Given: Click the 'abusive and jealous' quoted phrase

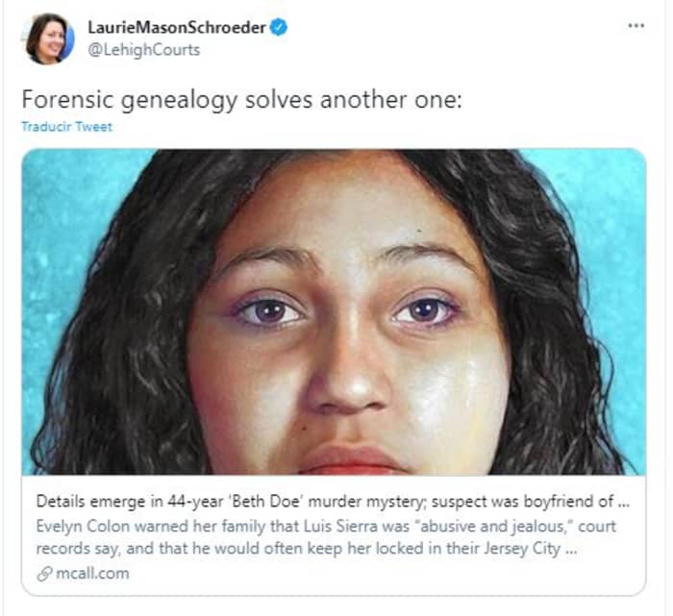Looking at the screenshot, I should click(x=492, y=526).
